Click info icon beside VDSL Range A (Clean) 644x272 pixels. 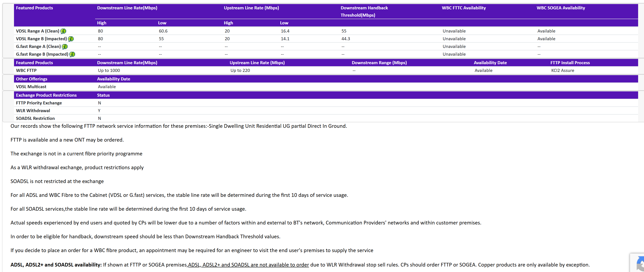[63, 31]
